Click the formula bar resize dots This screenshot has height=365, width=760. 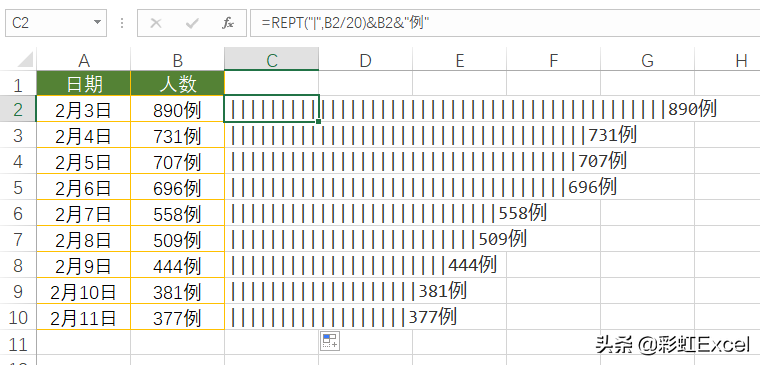pos(122,23)
